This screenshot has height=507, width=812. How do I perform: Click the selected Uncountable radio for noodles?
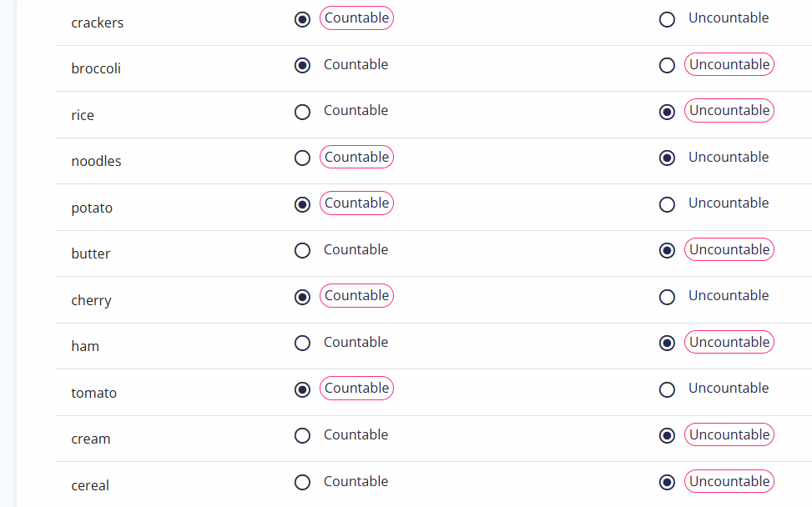[667, 158]
